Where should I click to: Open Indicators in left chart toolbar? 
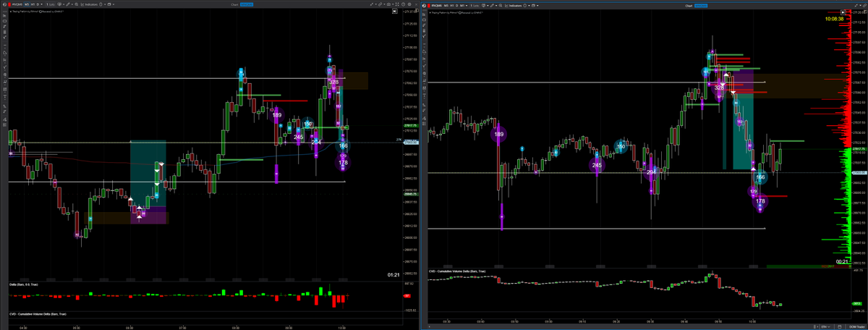90,4
